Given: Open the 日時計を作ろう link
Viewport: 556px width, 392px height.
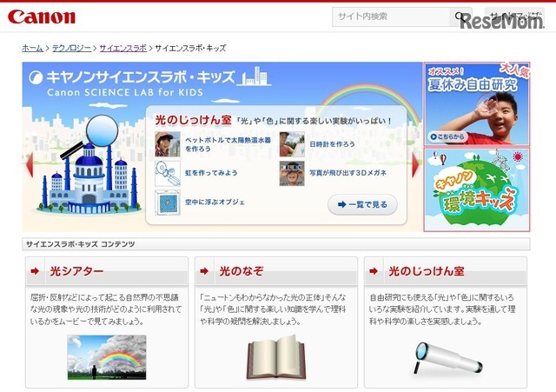Looking at the screenshot, I should point(332,144).
